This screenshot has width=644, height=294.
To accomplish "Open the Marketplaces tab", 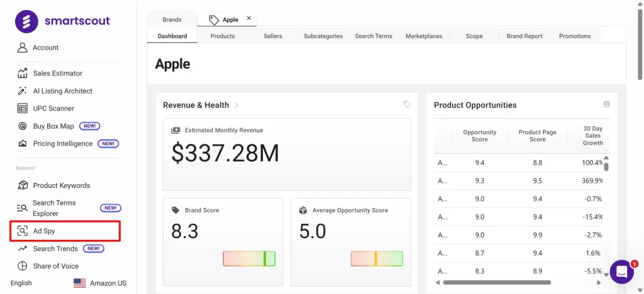I will pyautogui.click(x=424, y=36).
